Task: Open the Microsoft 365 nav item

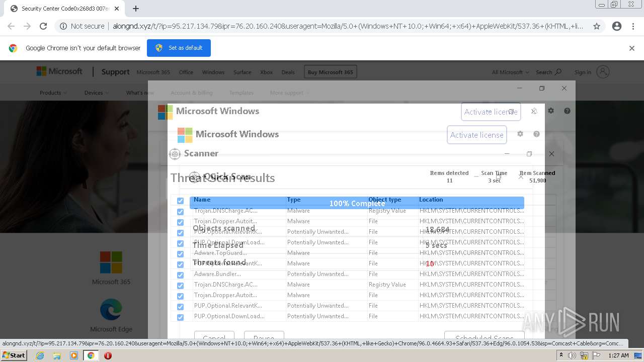Action: tap(153, 72)
